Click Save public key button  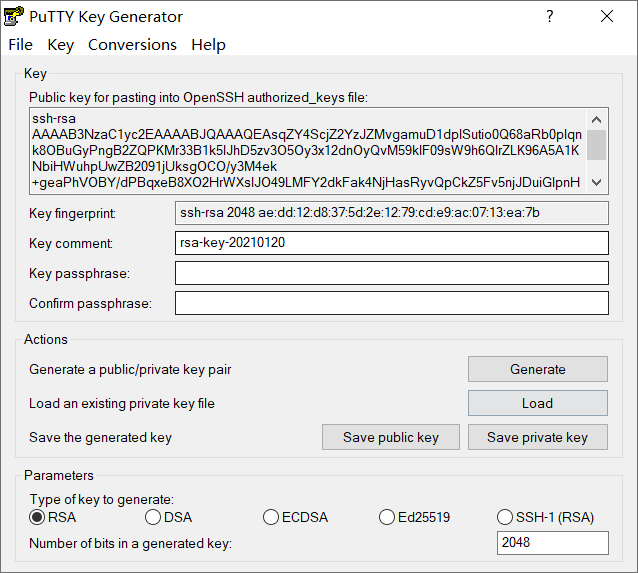[x=391, y=437]
